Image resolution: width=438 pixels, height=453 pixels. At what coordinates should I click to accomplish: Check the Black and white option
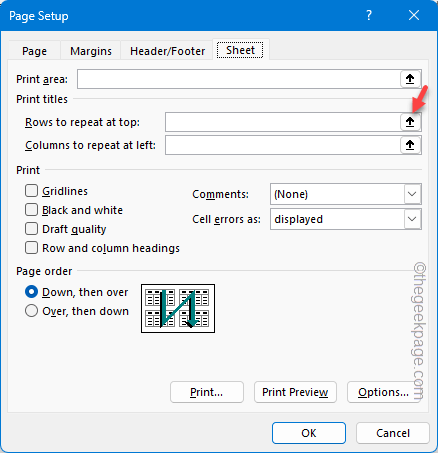point(31,210)
